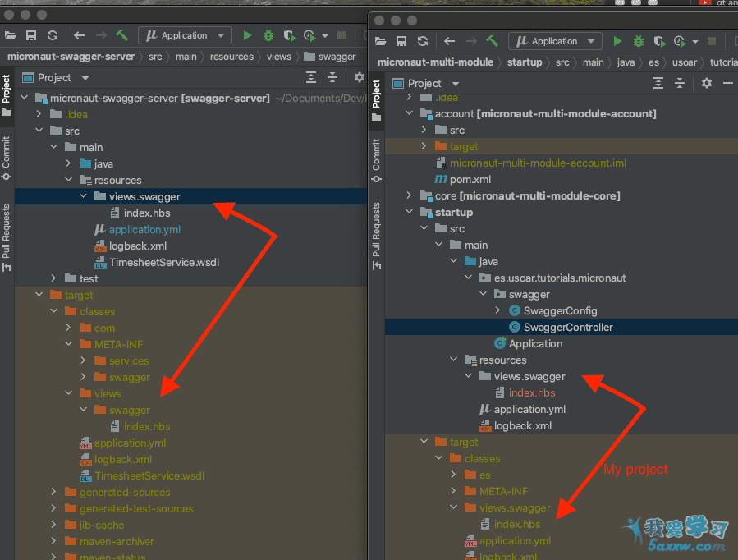Open Application run configuration dropdown, right window
The width and height of the screenshot is (738, 560).
point(555,41)
